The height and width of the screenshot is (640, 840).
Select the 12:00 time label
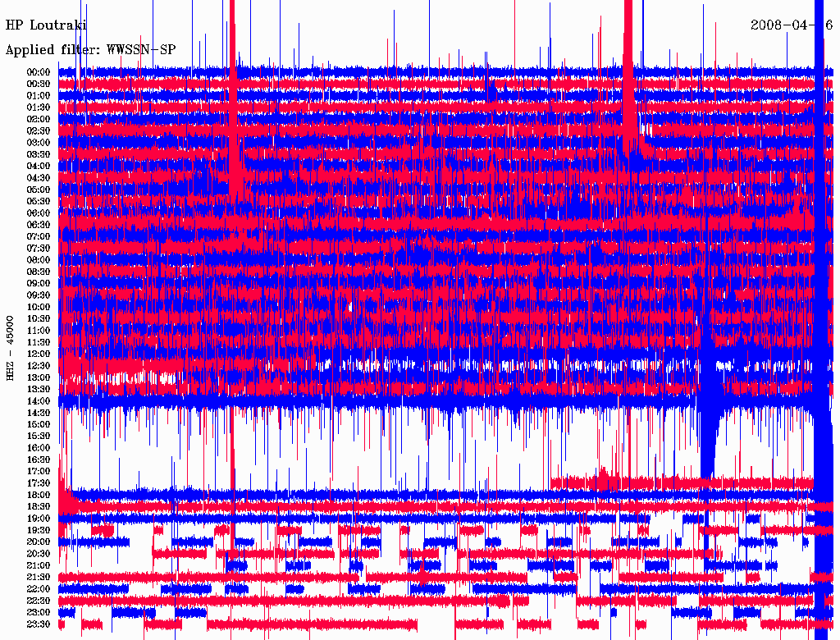[x=39, y=354]
